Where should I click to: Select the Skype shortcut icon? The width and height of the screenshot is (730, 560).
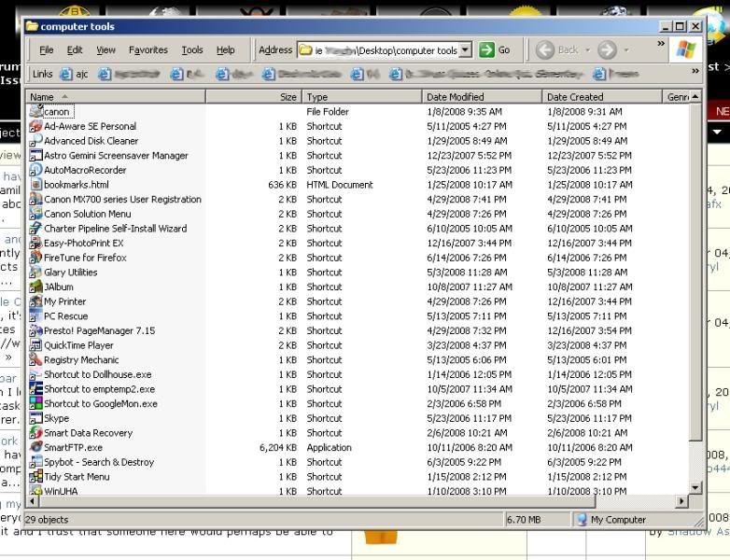(x=35, y=418)
